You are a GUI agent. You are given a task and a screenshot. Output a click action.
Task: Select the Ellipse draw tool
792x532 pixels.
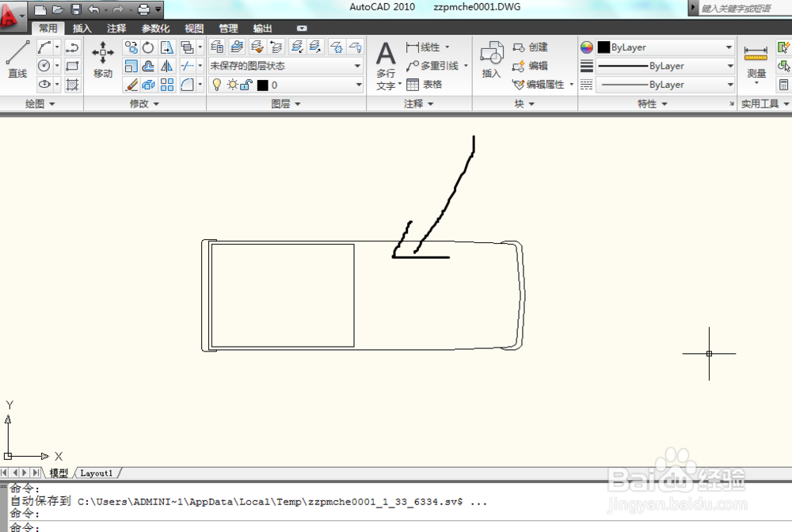tap(44, 84)
